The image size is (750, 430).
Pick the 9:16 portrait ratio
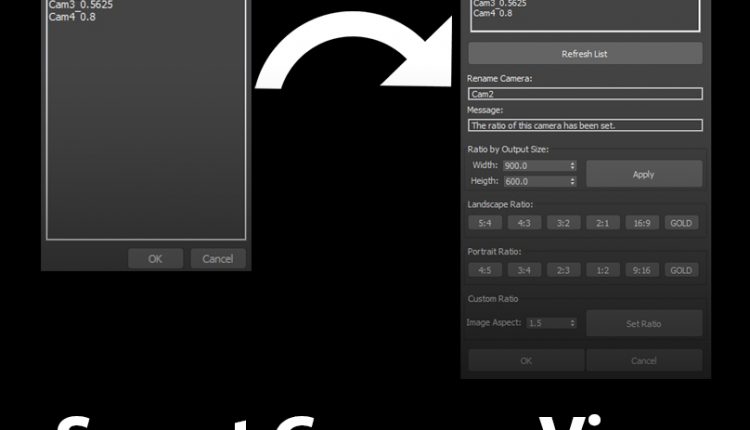pos(642,270)
